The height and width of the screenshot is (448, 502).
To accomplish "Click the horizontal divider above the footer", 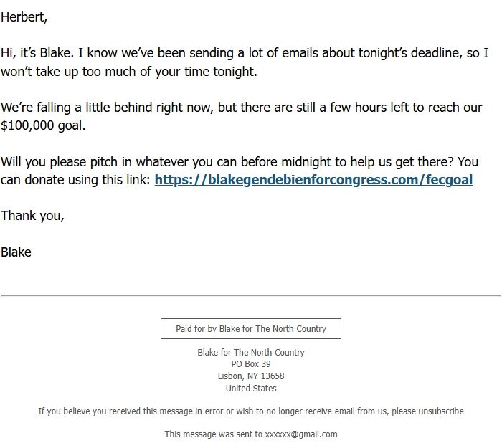I will pyautogui.click(x=251, y=295).
